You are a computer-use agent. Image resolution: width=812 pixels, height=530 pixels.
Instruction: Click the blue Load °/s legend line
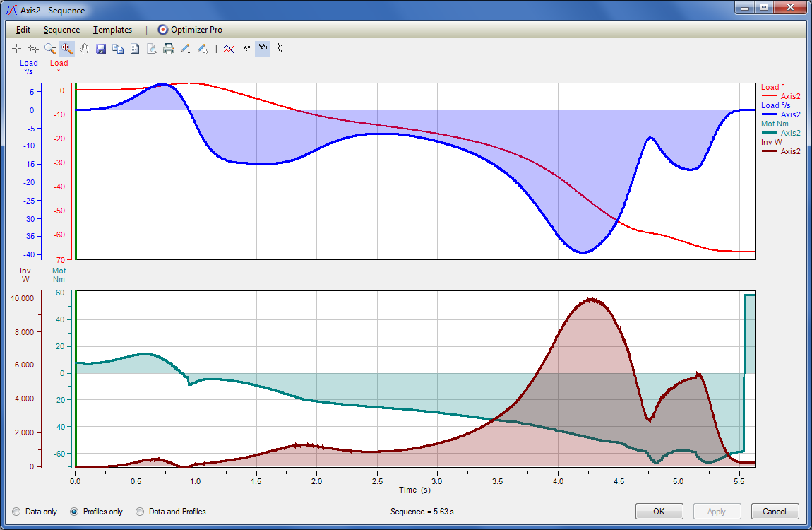[768, 114]
